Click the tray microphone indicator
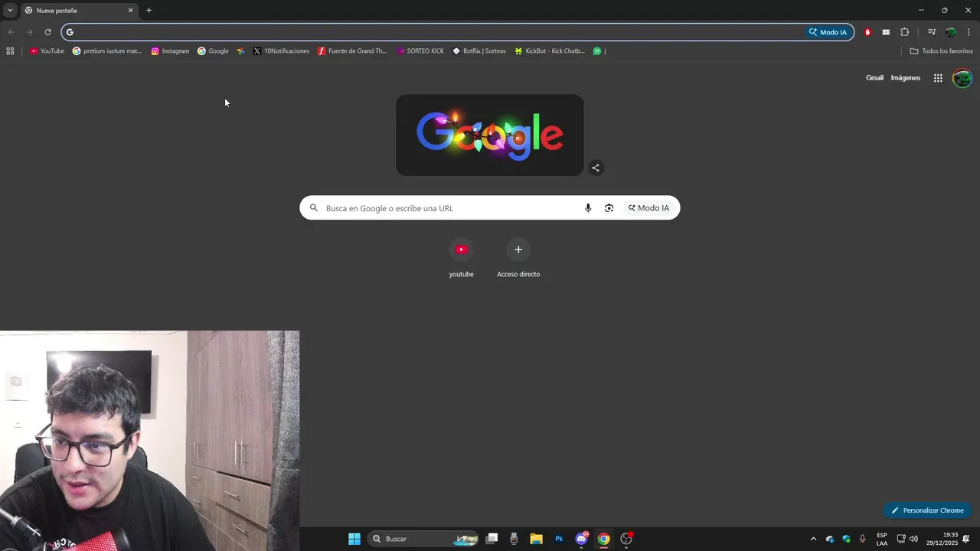The width and height of the screenshot is (980, 551). 863,540
